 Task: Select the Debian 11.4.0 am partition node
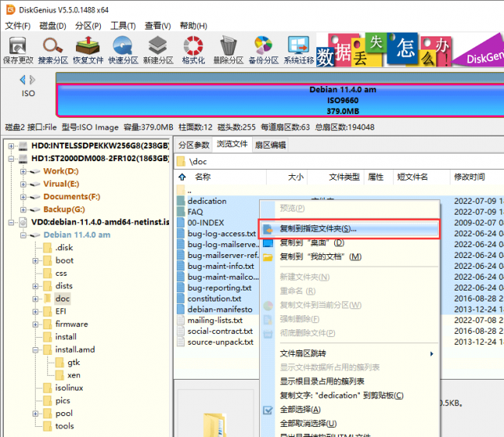(77, 235)
